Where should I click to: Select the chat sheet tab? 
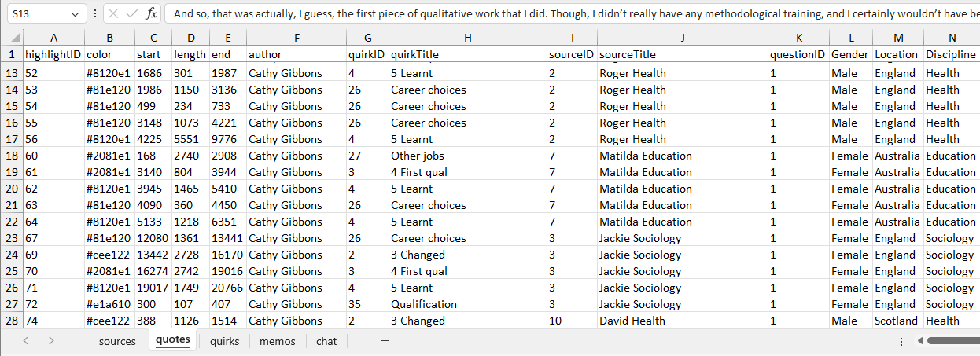coord(326,341)
